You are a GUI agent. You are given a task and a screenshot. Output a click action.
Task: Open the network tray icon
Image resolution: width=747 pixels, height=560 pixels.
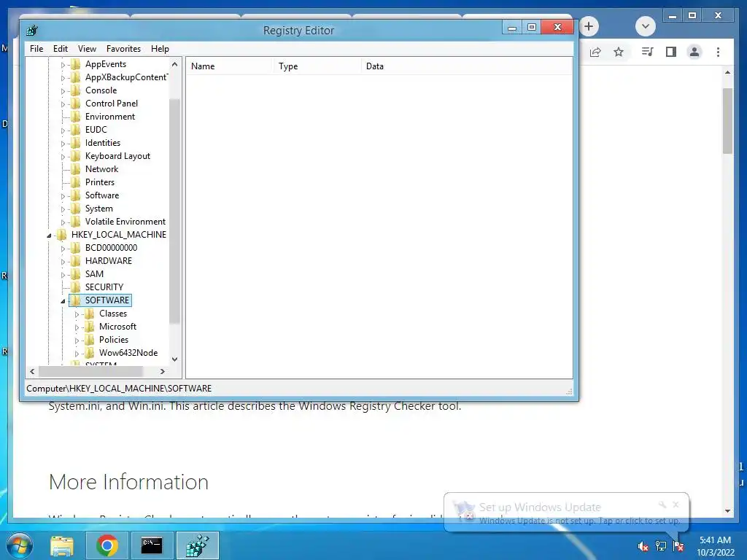point(661,546)
